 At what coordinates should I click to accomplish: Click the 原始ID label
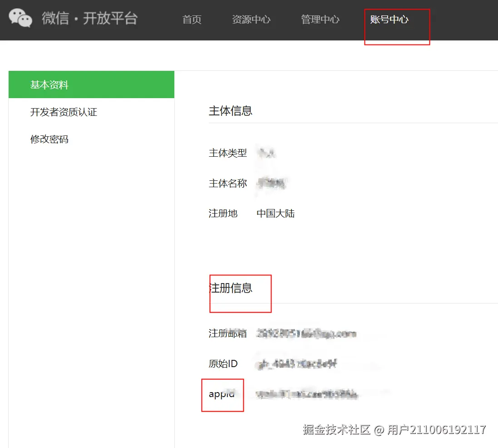[223, 363]
